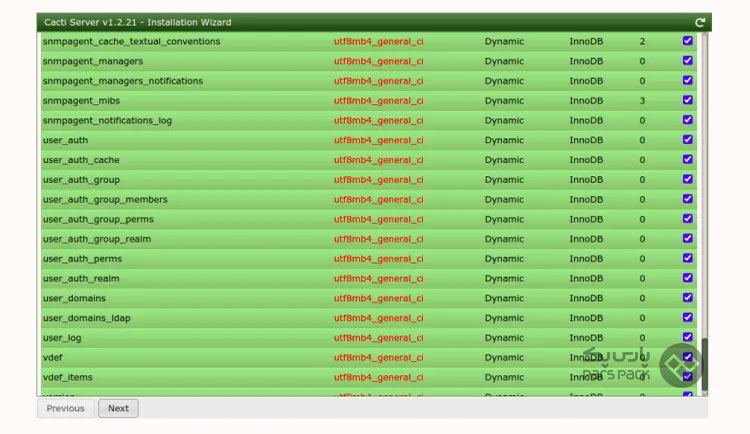The image size is (750, 434).
Task: Uncheck the snmpagent_cache_textual_conventions checkbox
Action: [687, 41]
